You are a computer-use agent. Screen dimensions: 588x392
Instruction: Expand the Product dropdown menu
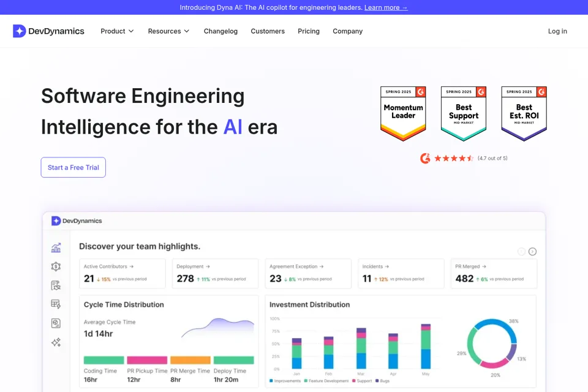coord(117,31)
